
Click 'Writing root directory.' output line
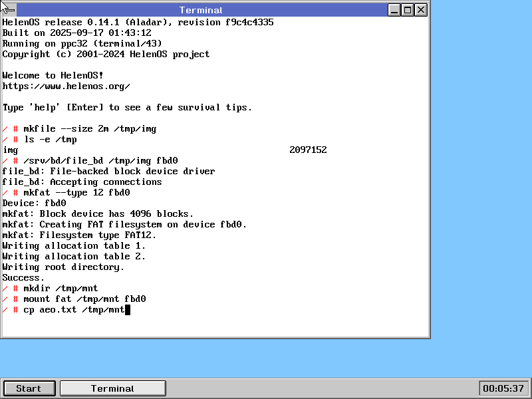[63, 267]
